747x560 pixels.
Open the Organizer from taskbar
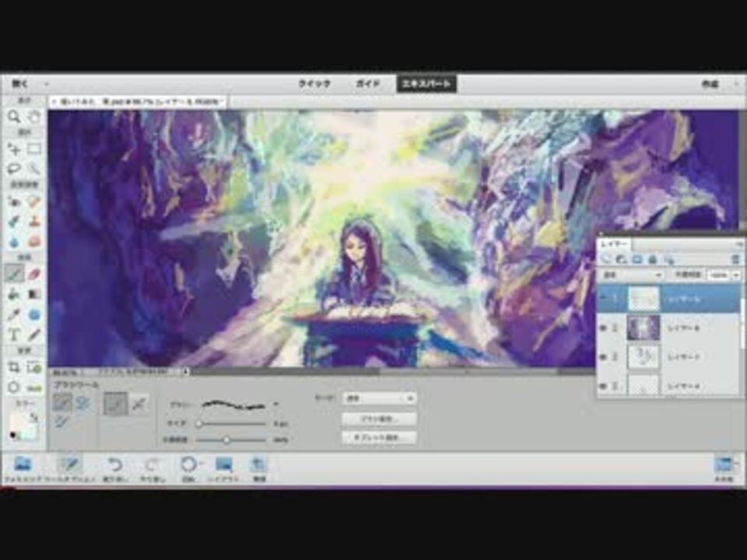pyautogui.click(x=258, y=468)
